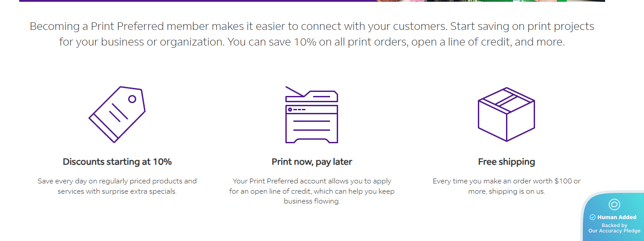Click the printer icon
This screenshot has height=241, width=644.
(x=312, y=115)
